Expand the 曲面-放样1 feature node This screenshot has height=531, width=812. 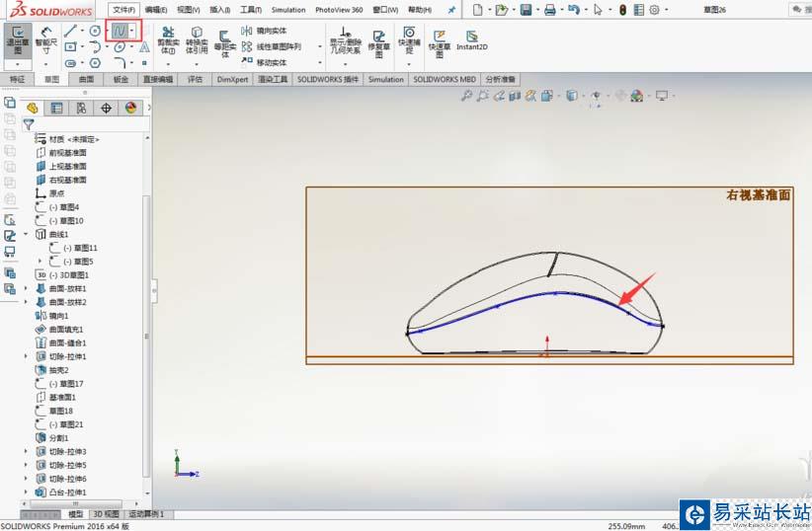(x=27, y=288)
